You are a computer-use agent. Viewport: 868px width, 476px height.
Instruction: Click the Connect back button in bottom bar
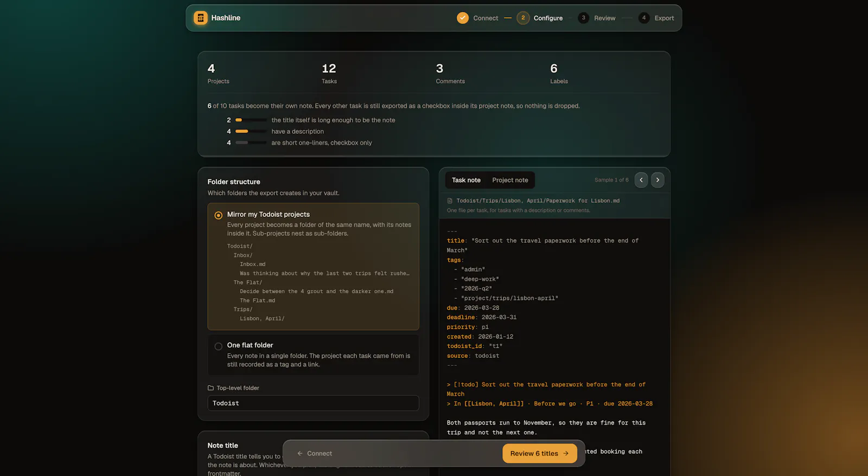click(x=315, y=454)
